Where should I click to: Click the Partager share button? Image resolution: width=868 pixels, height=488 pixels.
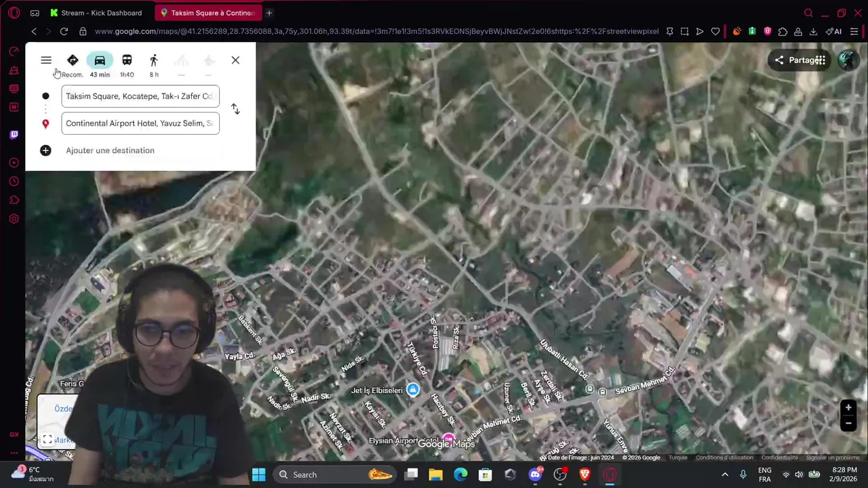point(797,60)
